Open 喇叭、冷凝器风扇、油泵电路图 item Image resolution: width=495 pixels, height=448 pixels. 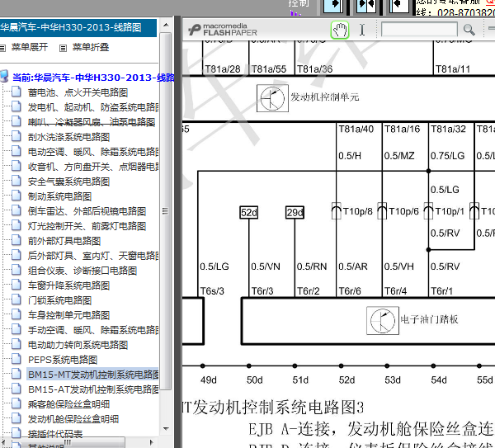92,122
